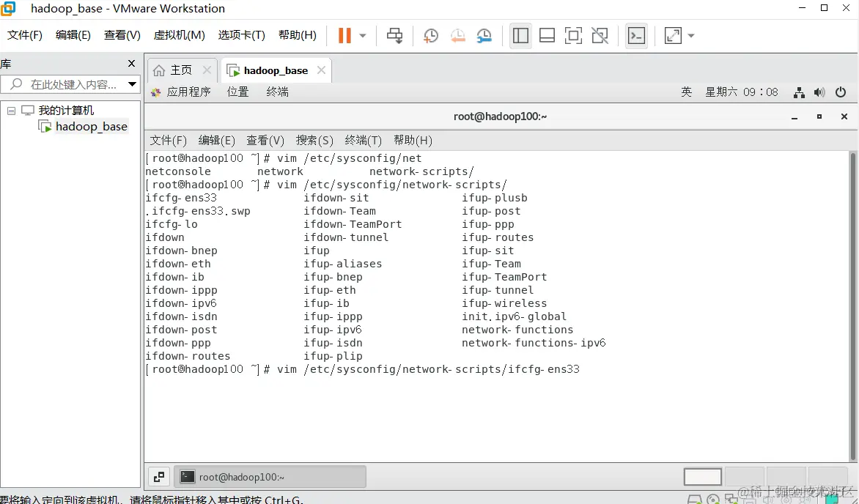Click the terminal vertical scrollbar
The image size is (859, 504).
click(852, 307)
